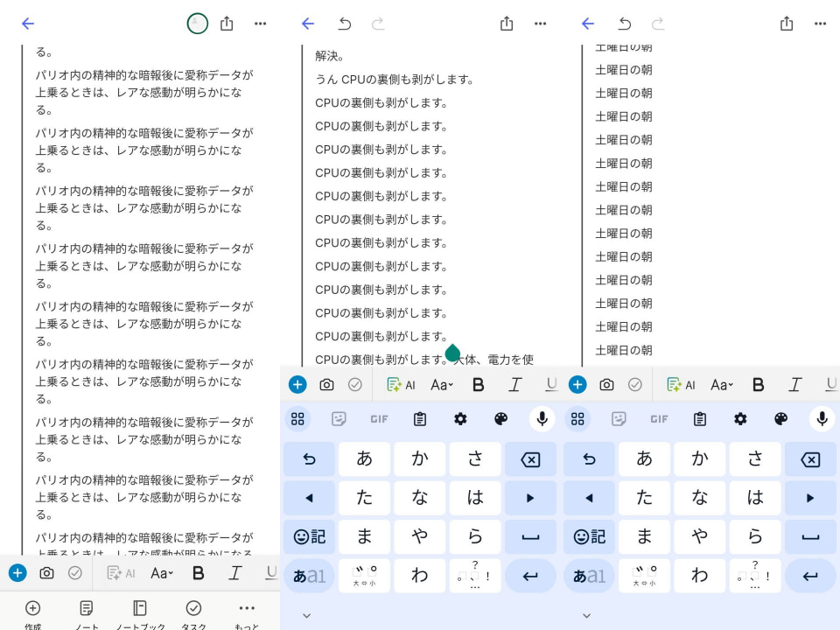
Task: Toggle bold (B) on the left screen toolbar
Action: [x=199, y=573]
